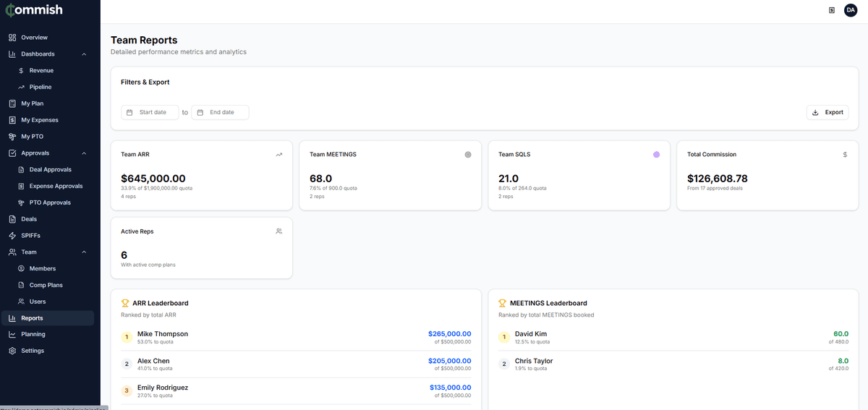Click the Team Reports heading
Image resolution: width=868 pixels, height=410 pixels.
(x=144, y=40)
